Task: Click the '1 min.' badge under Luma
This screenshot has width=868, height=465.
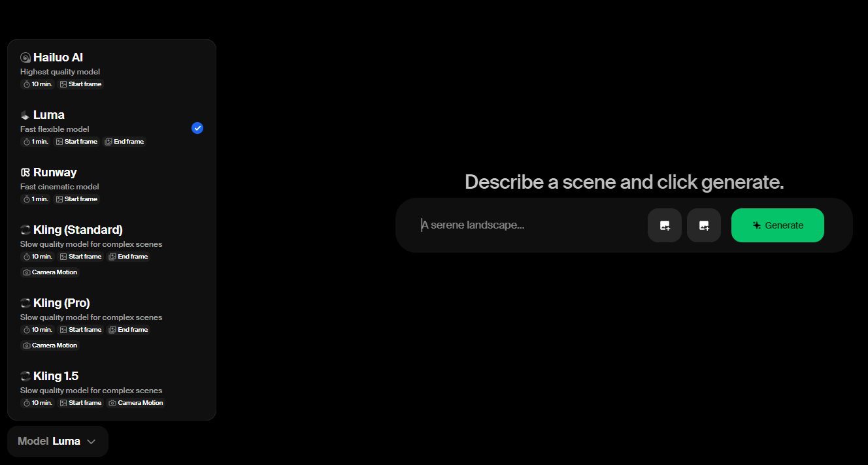Action: (35, 142)
